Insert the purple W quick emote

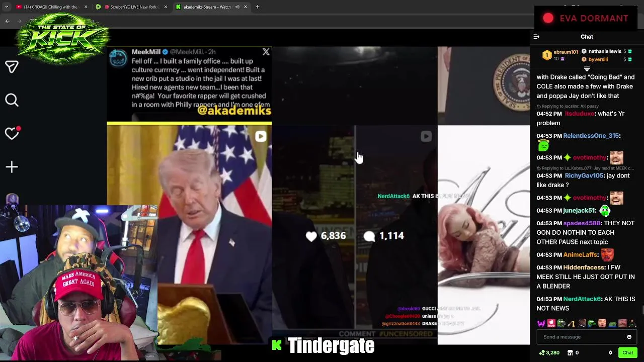point(541,324)
